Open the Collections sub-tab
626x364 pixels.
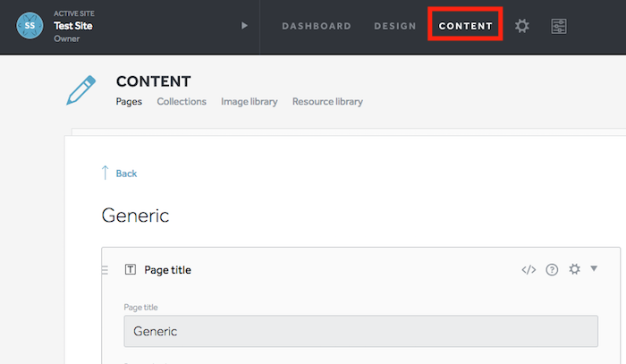pos(182,101)
